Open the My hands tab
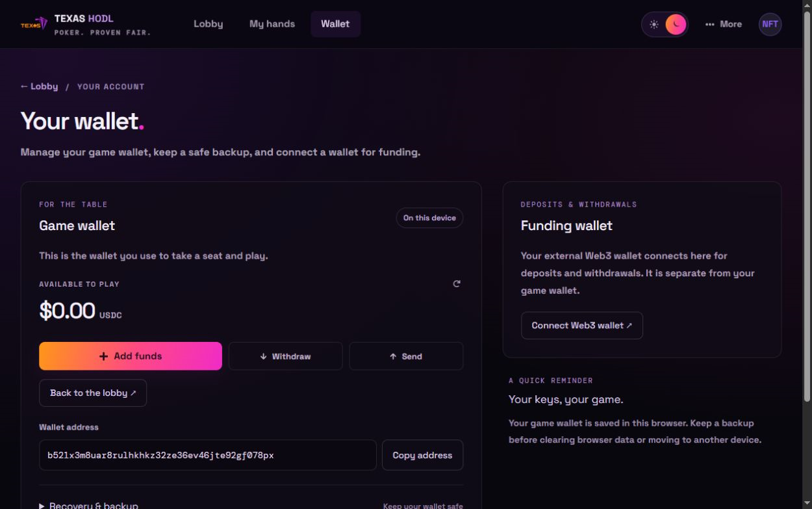Screen dimensions: 812x509 pos(272,24)
